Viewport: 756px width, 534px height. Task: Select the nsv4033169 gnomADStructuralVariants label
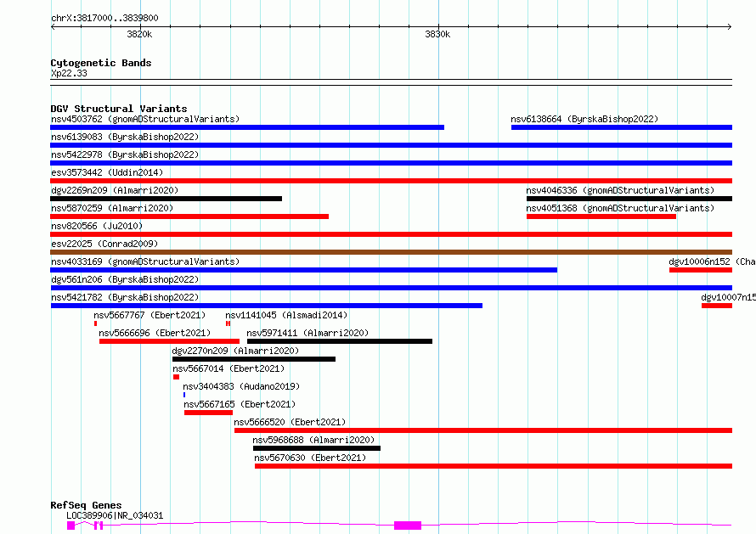click(x=145, y=261)
